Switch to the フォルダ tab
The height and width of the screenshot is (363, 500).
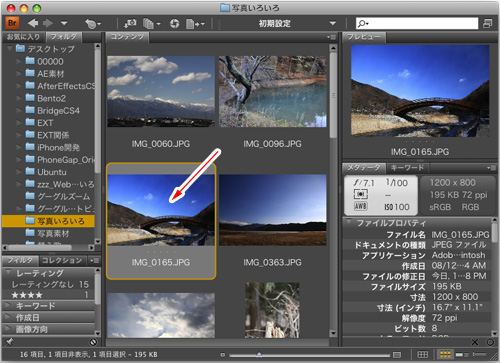coord(64,37)
